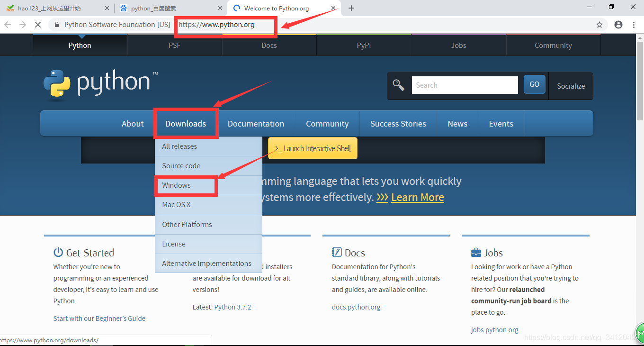644x346 pixels.
Task: Click the Docs section icon
Action: pos(337,252)
